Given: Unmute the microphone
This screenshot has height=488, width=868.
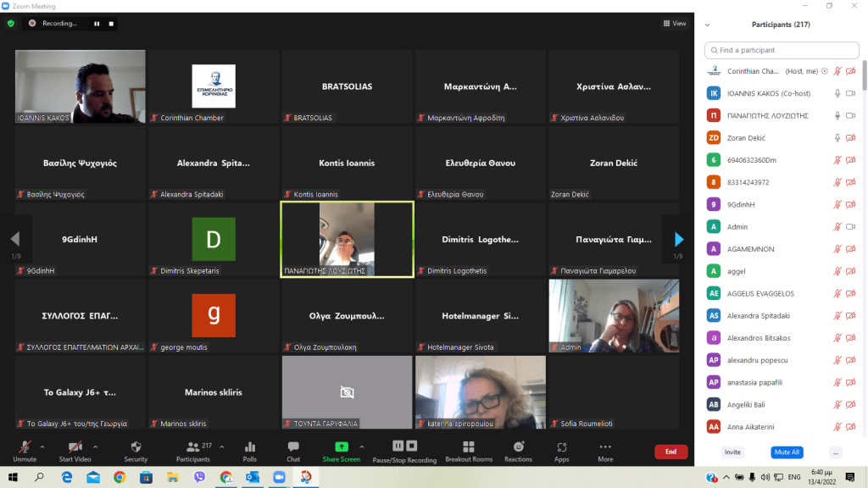Looking at the screenshot, I should coord(25,451).
